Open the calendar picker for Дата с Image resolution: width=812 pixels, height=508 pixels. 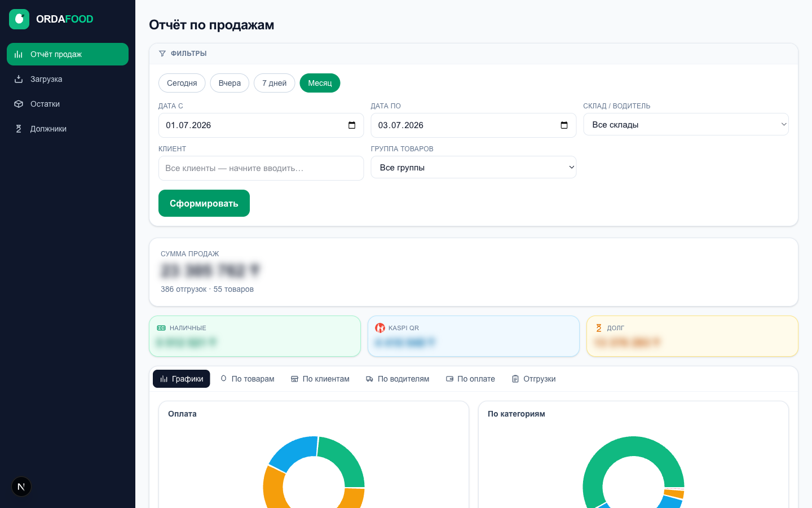point(352,125)
